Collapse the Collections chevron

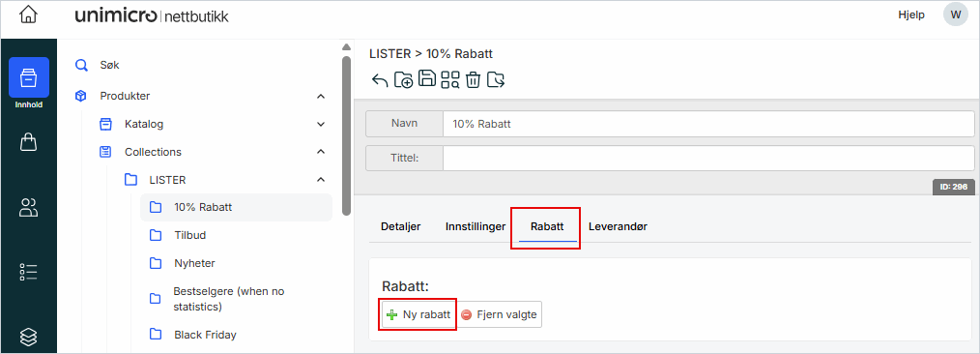coord(321,151)
